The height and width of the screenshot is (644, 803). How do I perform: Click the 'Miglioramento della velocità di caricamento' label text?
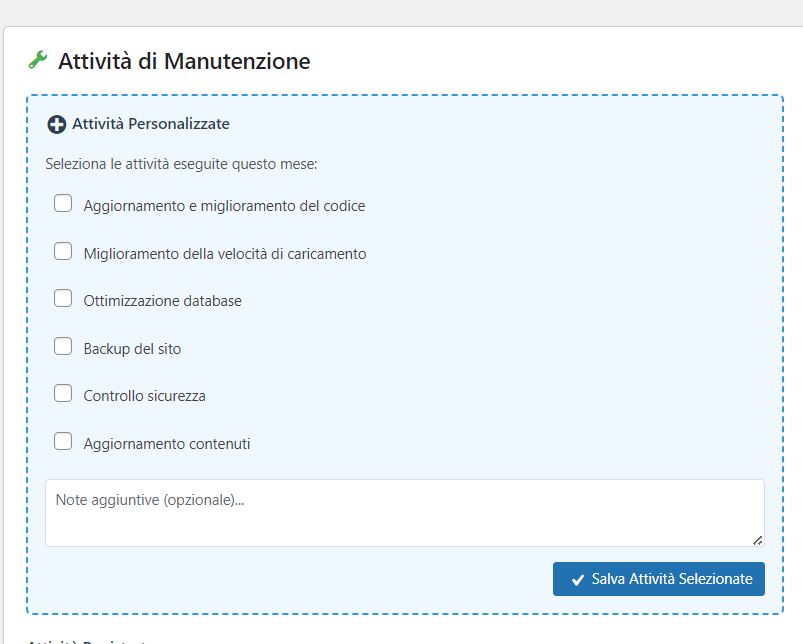pos(225,254)
